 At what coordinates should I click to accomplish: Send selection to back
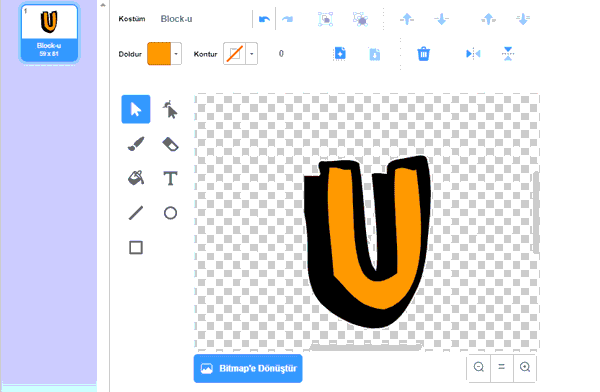[523, 19]
